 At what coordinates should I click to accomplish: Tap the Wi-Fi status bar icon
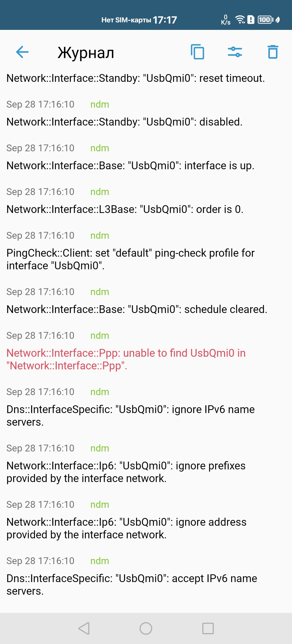[x=240, y=19]
